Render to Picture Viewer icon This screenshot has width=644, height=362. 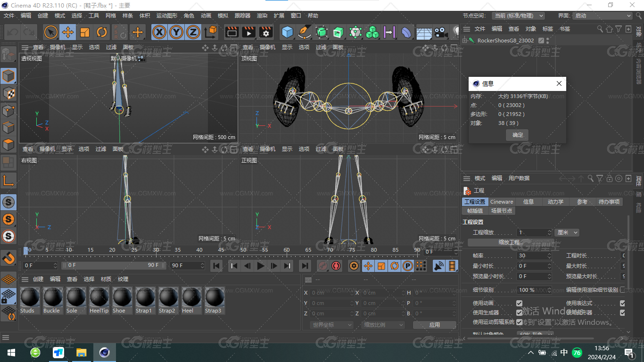pyautogui.click(x=249, y=32)
